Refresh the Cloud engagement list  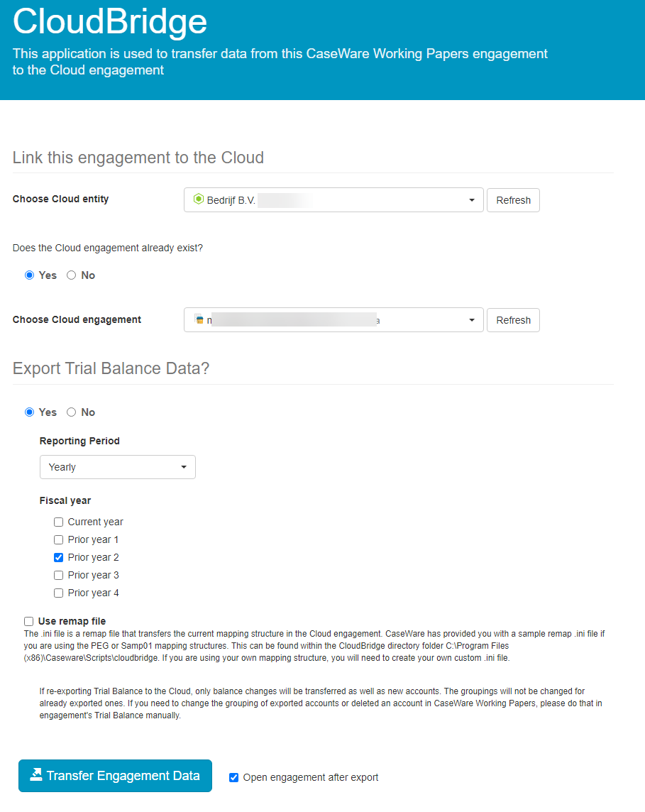[x=513, y=320]
